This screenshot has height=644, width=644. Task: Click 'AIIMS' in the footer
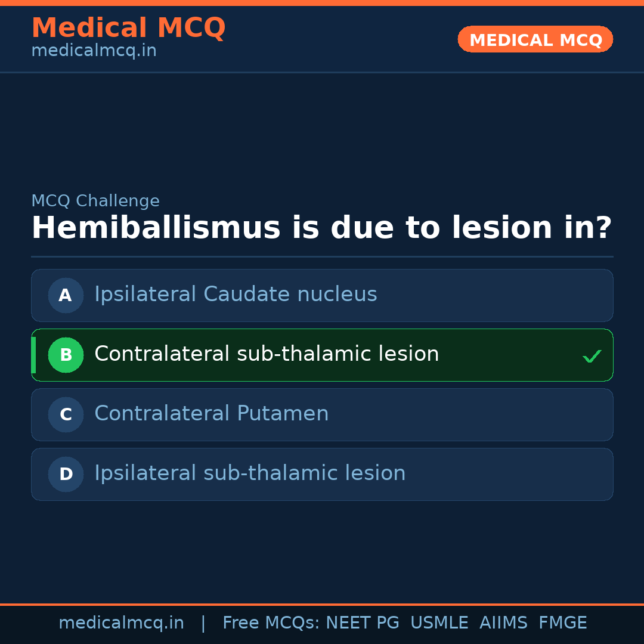503,623
